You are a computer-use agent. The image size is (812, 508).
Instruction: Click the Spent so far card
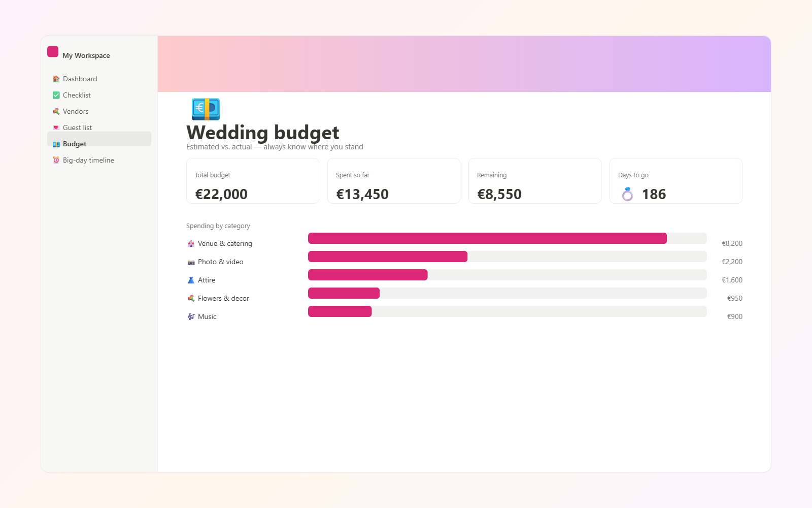point(394,181)
